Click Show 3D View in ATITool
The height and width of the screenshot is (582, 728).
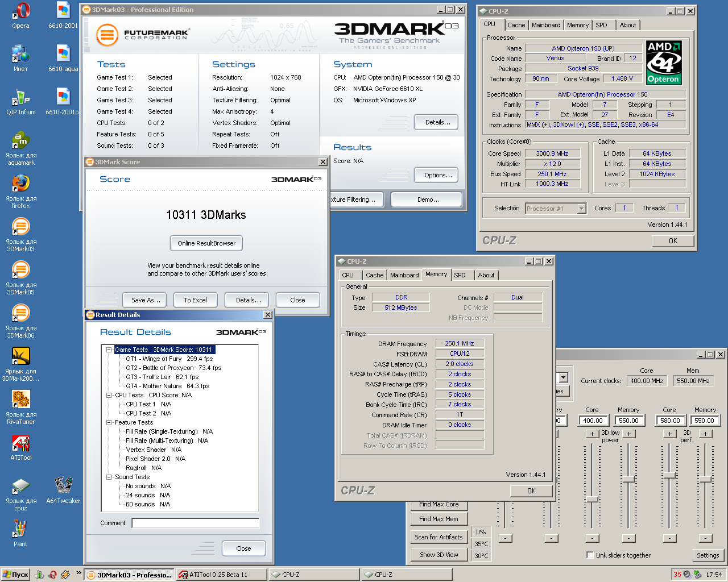[439, 555]
